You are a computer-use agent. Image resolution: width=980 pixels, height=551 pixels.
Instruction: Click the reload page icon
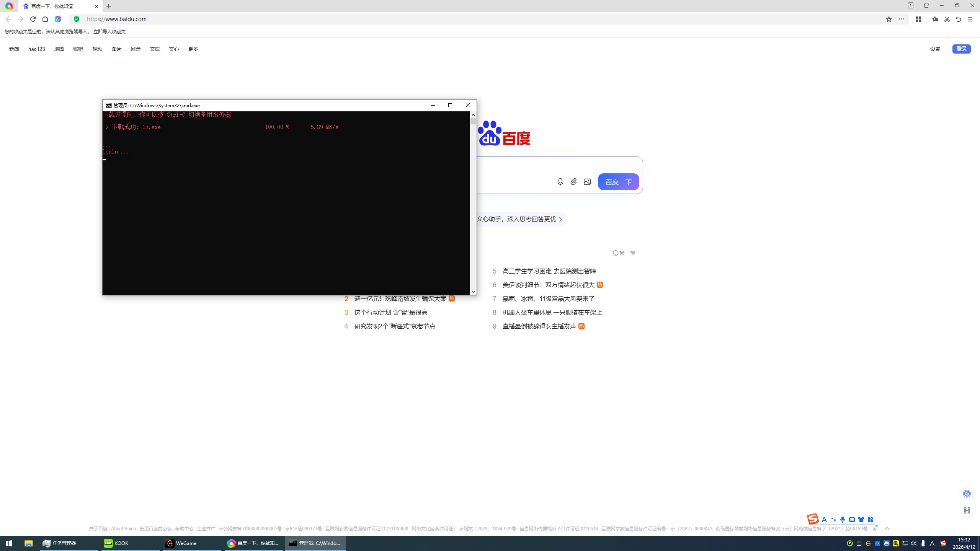pos(33,19)
